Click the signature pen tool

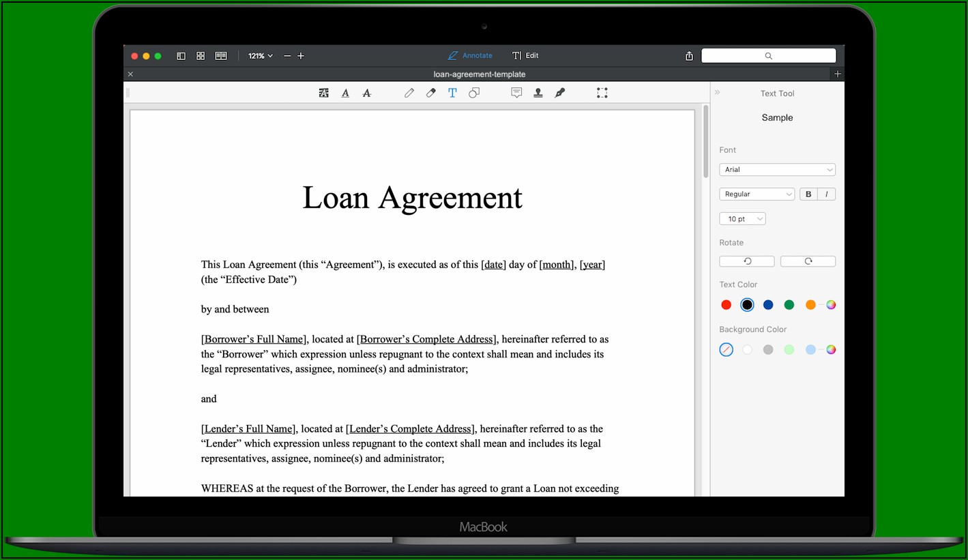(560, 93)
